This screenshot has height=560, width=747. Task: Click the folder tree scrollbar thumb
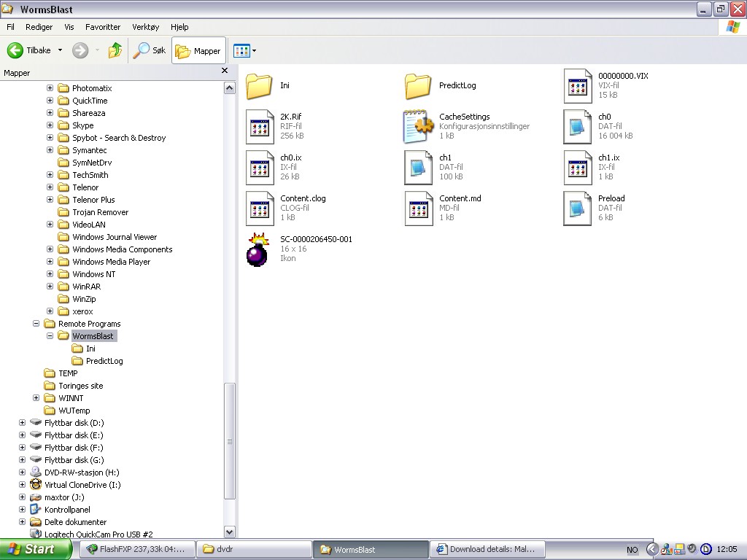click(x=230, y=441)
